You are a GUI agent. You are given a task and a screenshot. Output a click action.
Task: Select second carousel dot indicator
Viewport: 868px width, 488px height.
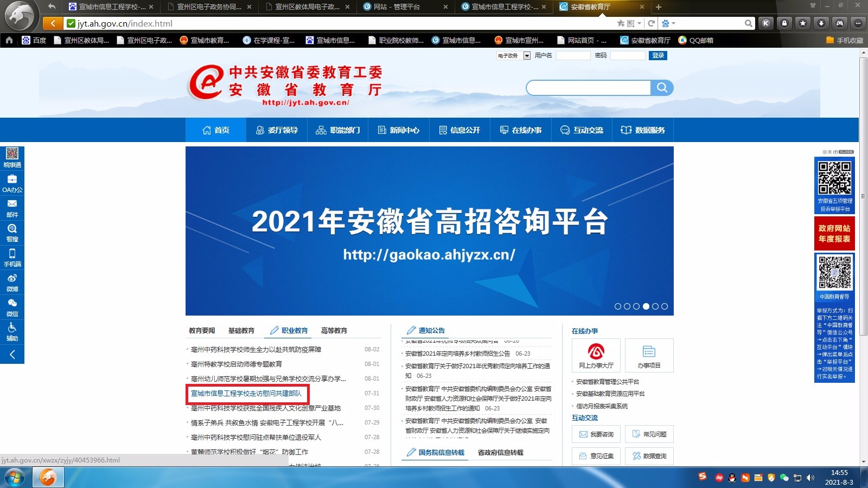[627, 306]
